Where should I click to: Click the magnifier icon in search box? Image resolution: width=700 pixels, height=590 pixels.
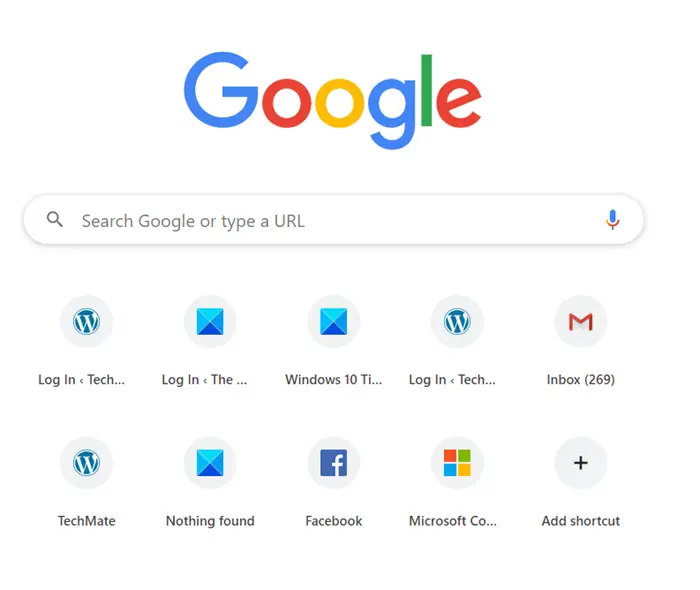coord(54,220)
